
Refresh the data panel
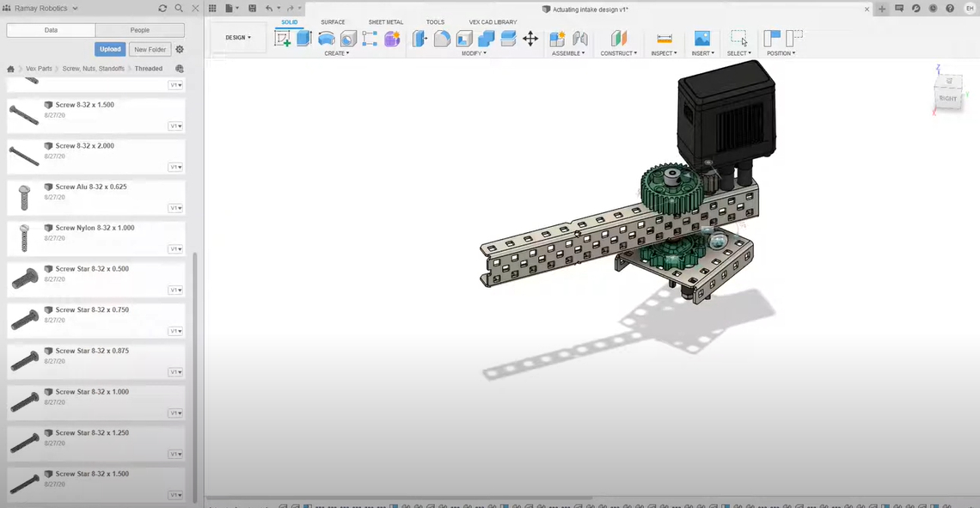tap(162, 8)
